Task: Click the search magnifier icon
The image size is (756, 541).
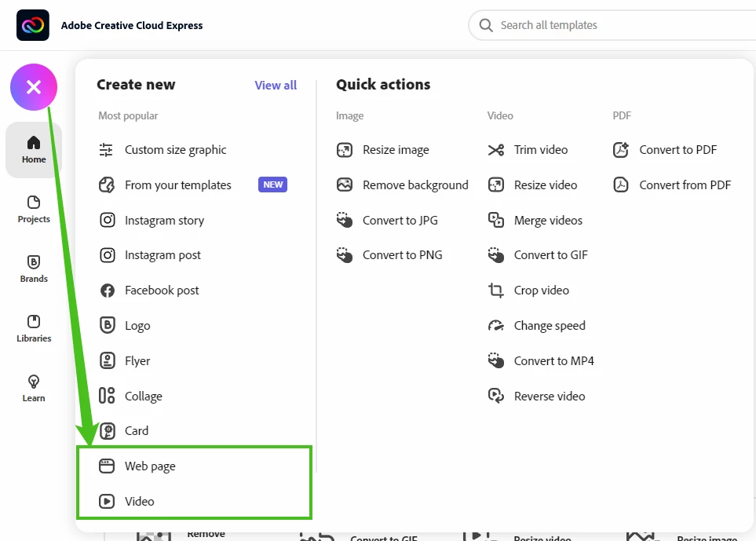Action: (486, 25)
